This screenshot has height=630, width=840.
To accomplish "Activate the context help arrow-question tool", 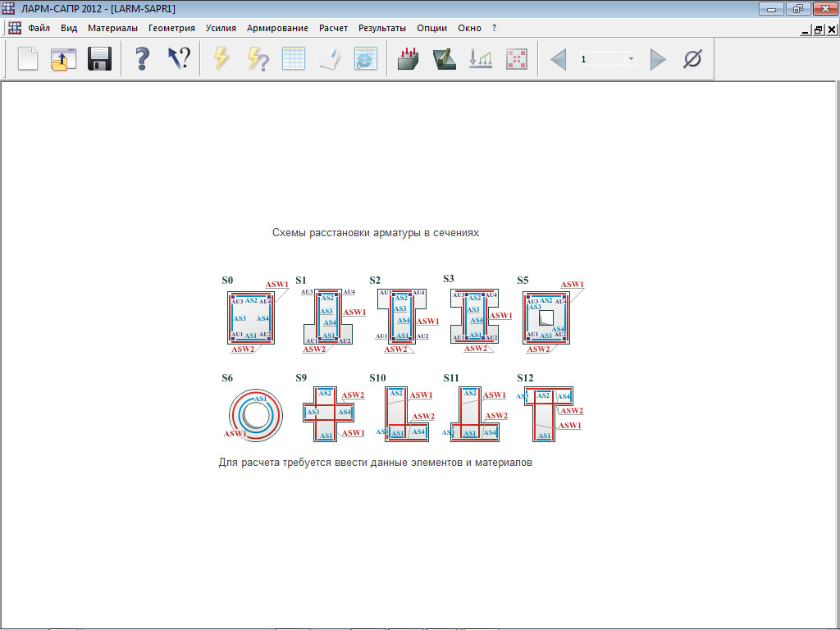I will click(x=179, y=59).
